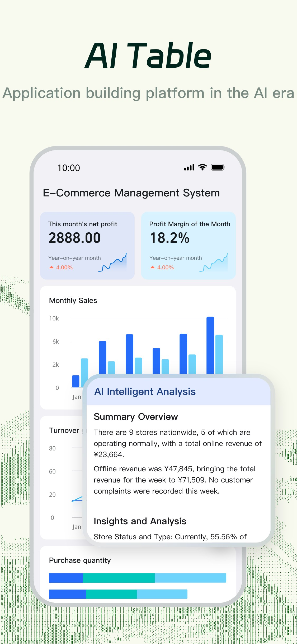Click the tallest dark blue bar in Monthly Sales
The height and width of the screenshot is (644, 297).
210,345
